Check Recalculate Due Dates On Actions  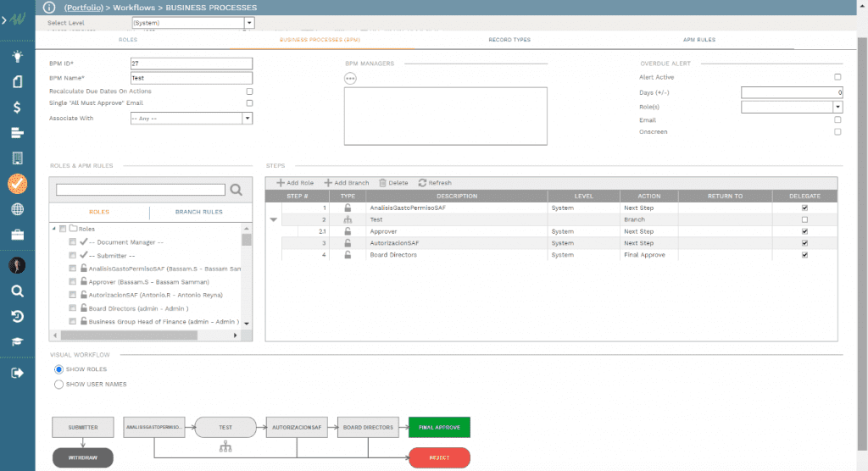click(249, 91)
